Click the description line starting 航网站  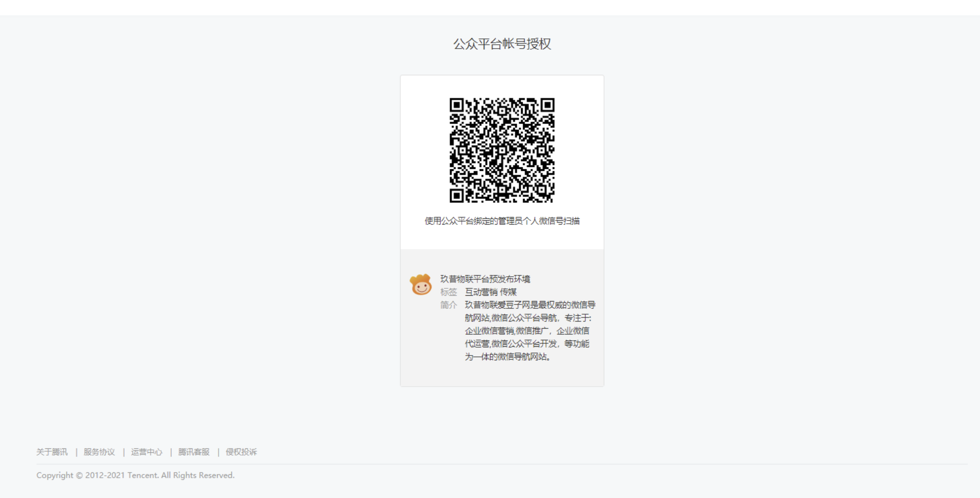pos(528,318)
